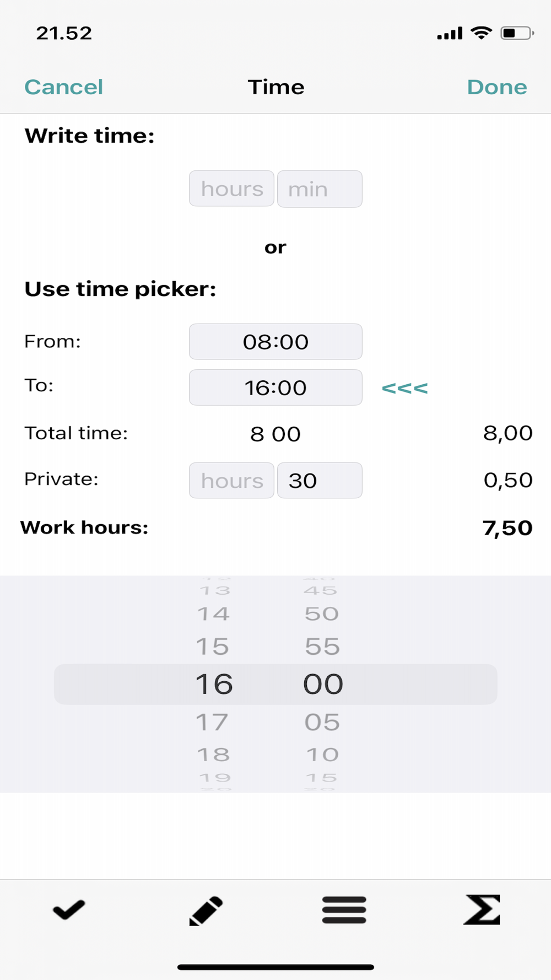551x980 pixels.
Task: Select hour 17 in the picker wheel
Action: click(x=213, y=722)
